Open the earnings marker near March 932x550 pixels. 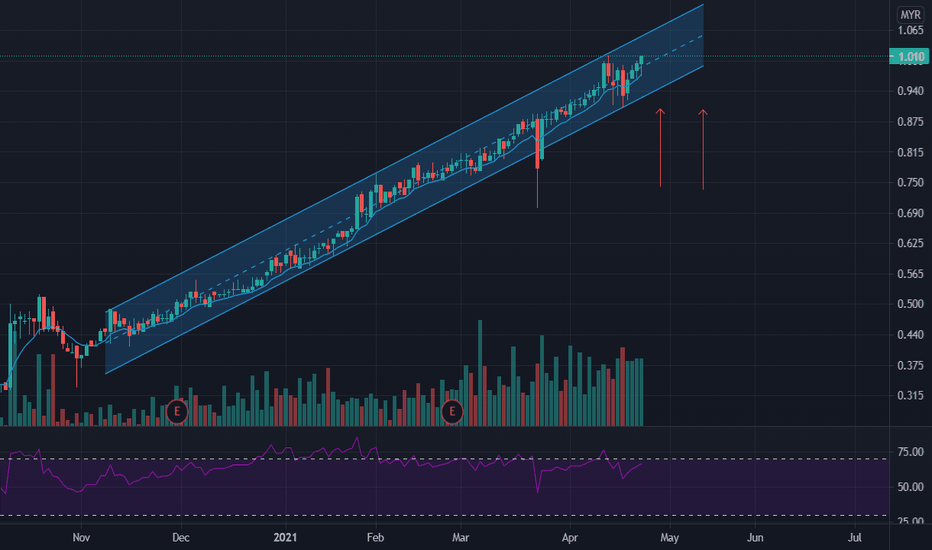(x=452, y=411)
